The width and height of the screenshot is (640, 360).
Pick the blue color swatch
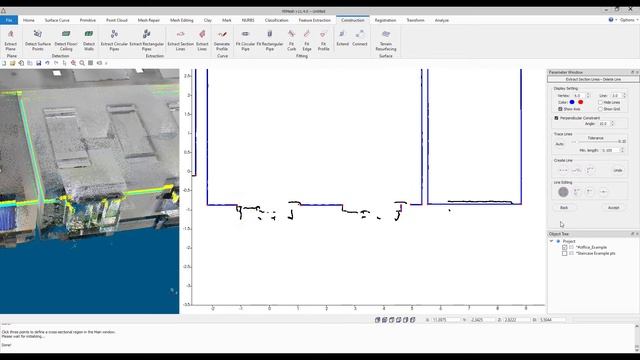(x=572, y=102)
